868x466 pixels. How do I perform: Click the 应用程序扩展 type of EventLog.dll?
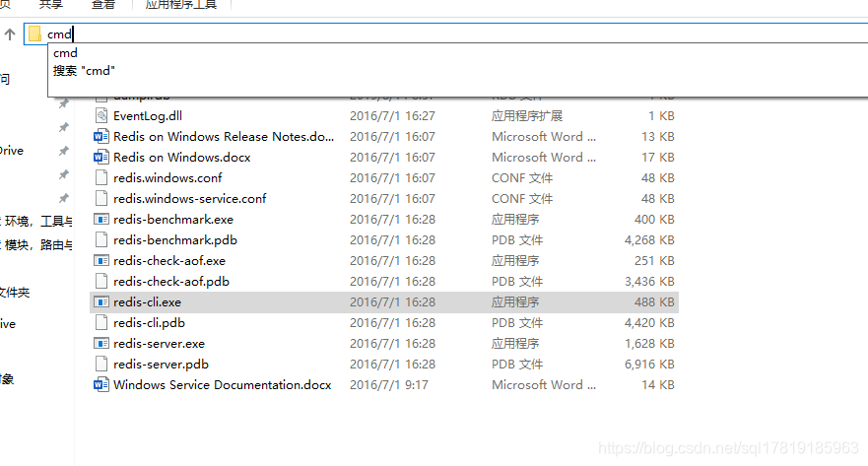point(527,115)
